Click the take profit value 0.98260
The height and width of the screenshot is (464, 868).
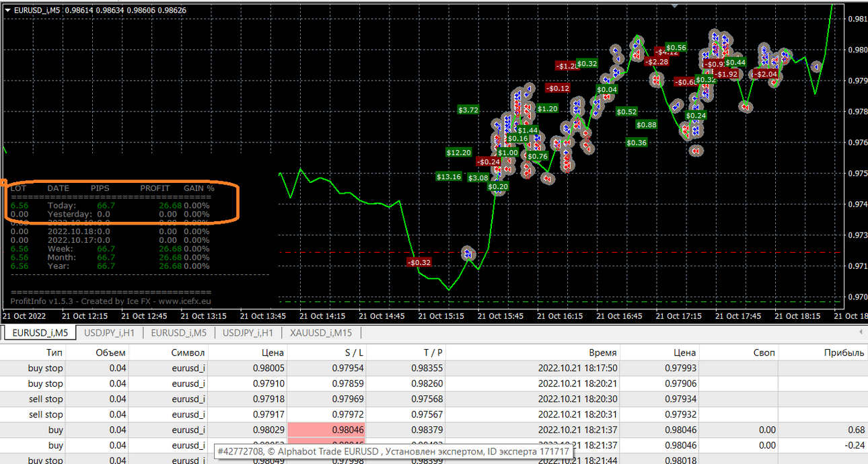coord(427,383)
